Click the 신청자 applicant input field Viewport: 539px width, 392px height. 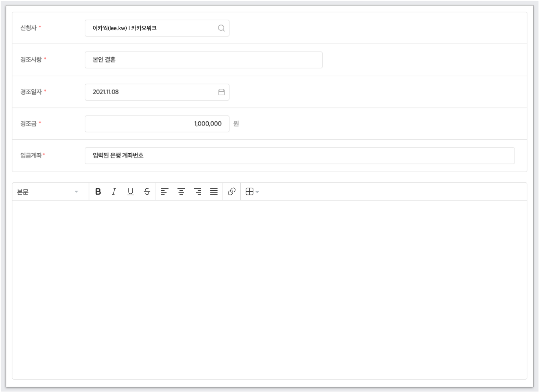pos(151,28)
